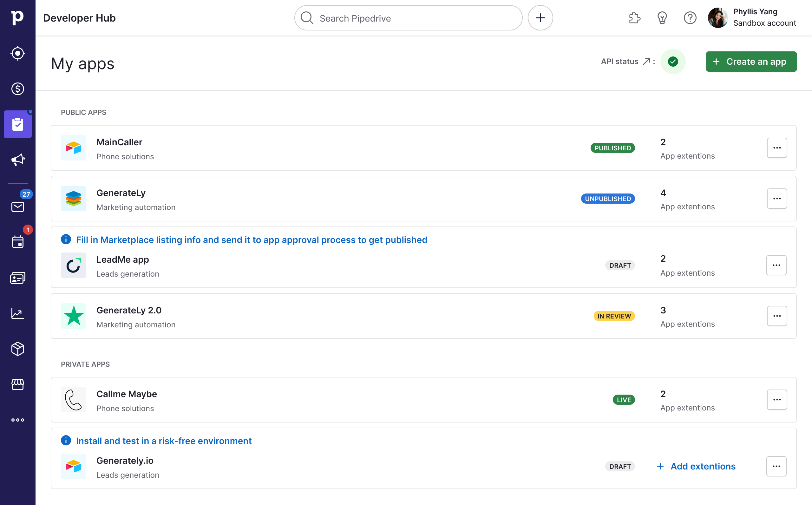Click the Install and test in risk-free environment link
Image resolution: width=812 pixels, height=505 pixels.
(x=163, y=440)
